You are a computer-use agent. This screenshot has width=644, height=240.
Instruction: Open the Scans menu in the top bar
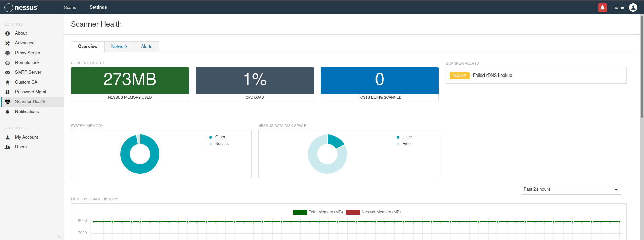tap(70, 7)
